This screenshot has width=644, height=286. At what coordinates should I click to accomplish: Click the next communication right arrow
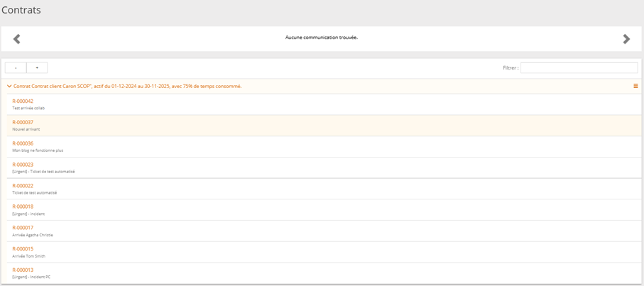click(x=626, y=39)
